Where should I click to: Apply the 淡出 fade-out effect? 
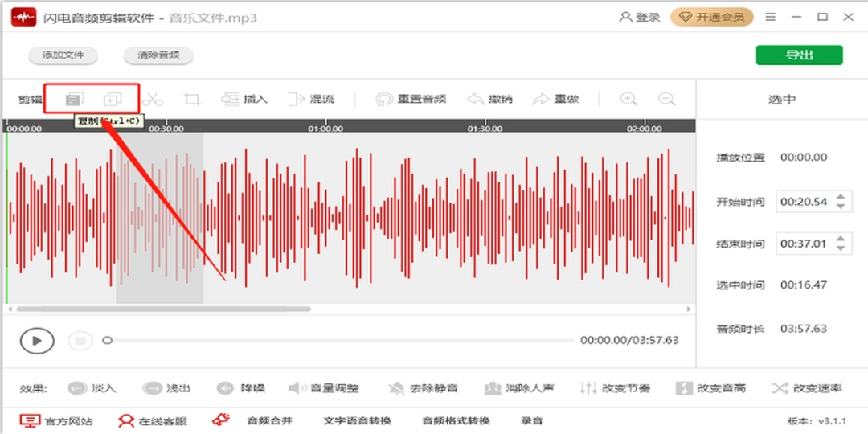pyautogui.click(x=166, y=388)
